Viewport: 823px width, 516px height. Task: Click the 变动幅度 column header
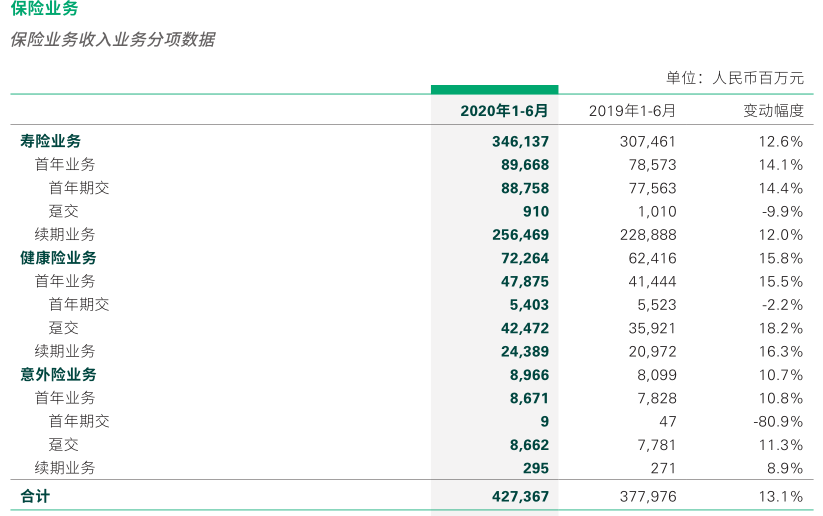(x=773, y=111)
